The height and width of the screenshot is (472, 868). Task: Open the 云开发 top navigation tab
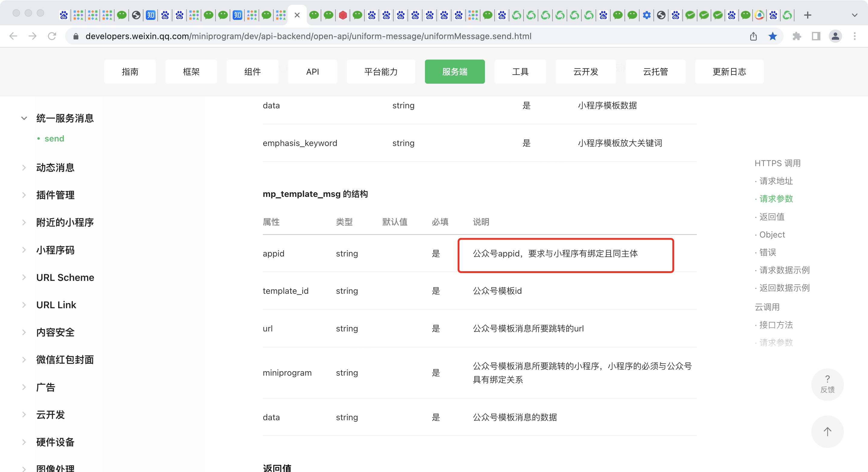pyautogui.click(x=585, y=72)
